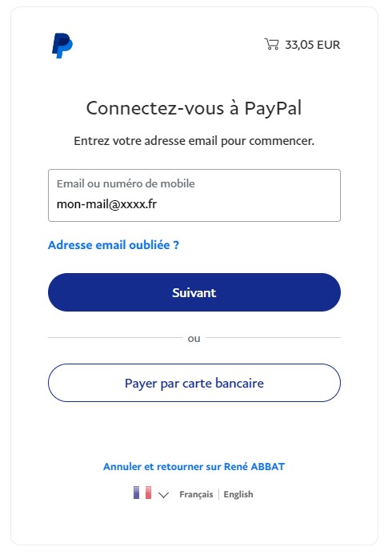Click the PayPal logo icon

pos(62,46)
